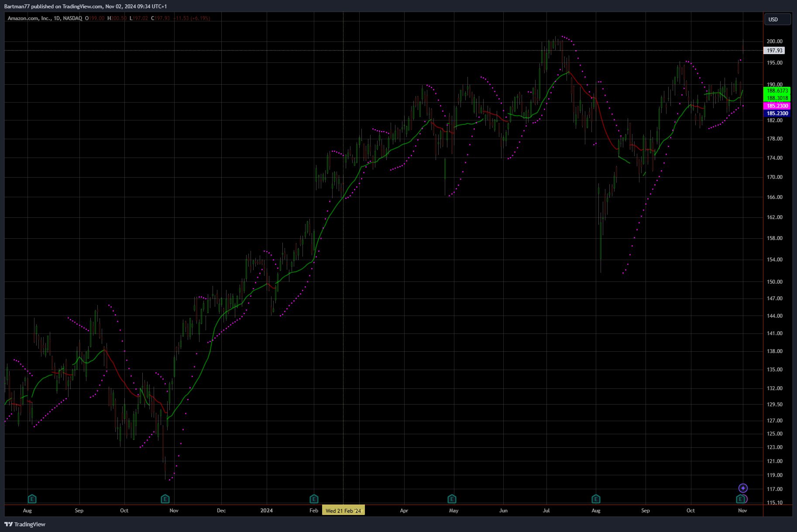Click the 119.00 price axis label

pos(774,475)
